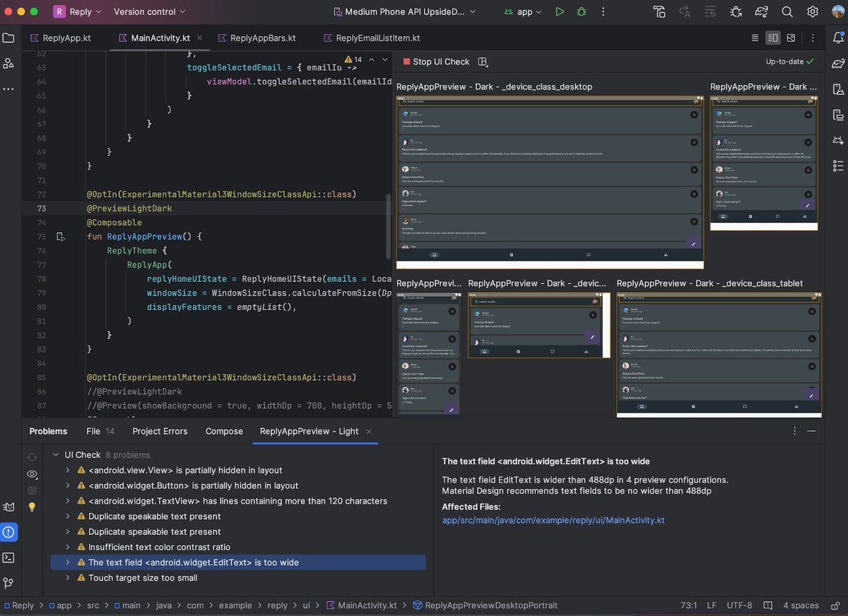Open the Notifications bell icon
848x616 pixels.
click(x=838, y=38)
